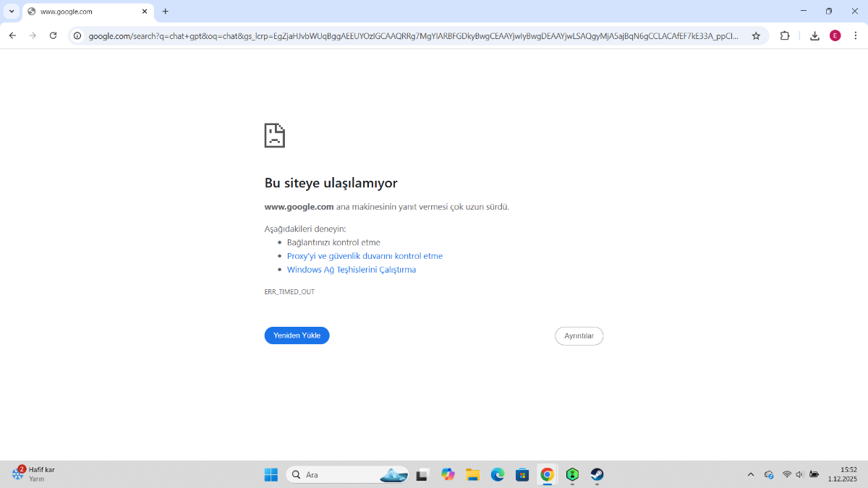
Task: View site information icon in address bar
Action: (77, 35)
